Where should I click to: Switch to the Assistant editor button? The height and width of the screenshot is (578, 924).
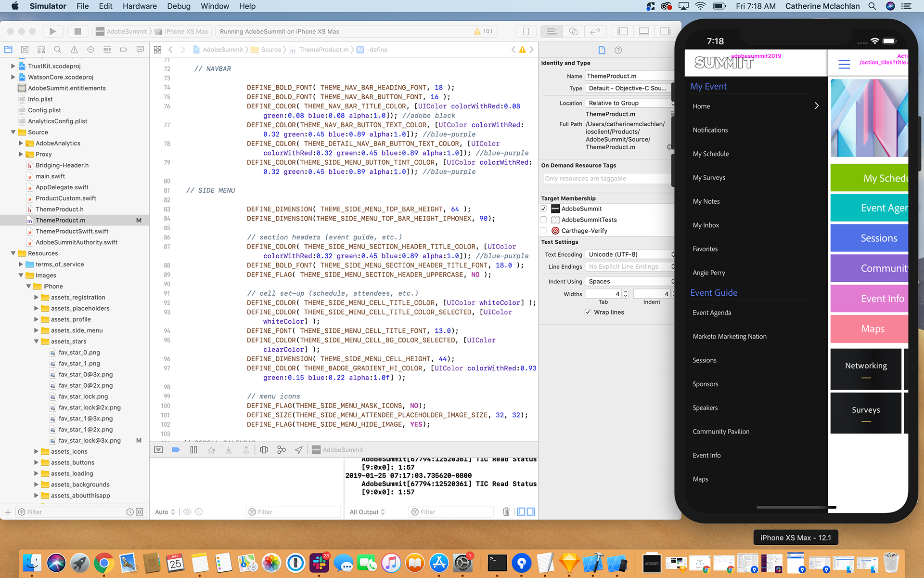coord(573,31)
